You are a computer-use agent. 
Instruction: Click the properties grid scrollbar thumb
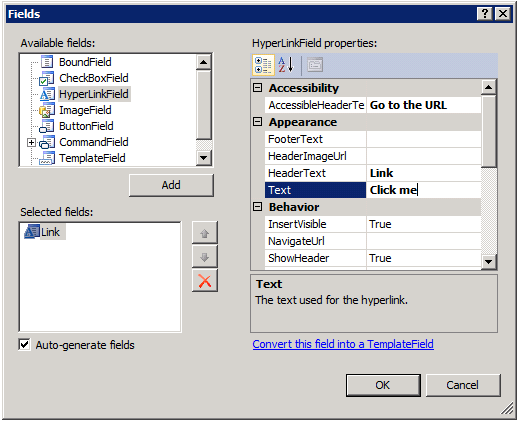(489, 131)
